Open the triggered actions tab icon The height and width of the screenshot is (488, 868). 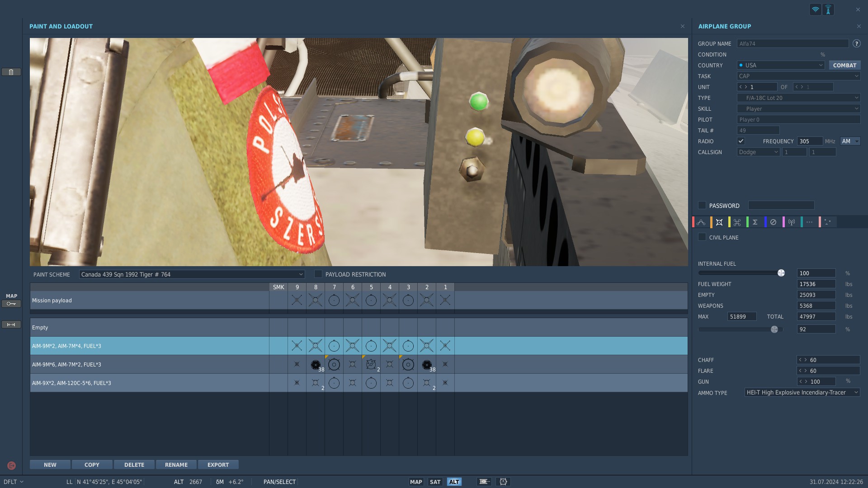737,222
